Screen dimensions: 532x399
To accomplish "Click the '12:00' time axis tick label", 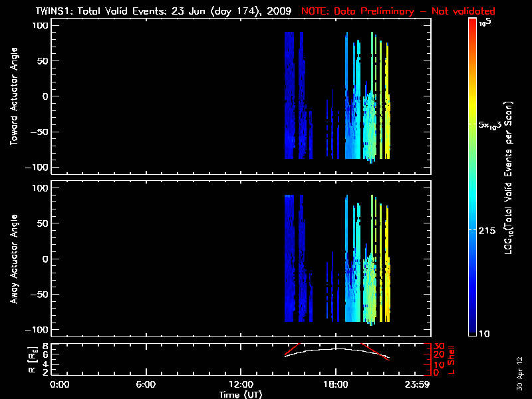I will 240,385.
